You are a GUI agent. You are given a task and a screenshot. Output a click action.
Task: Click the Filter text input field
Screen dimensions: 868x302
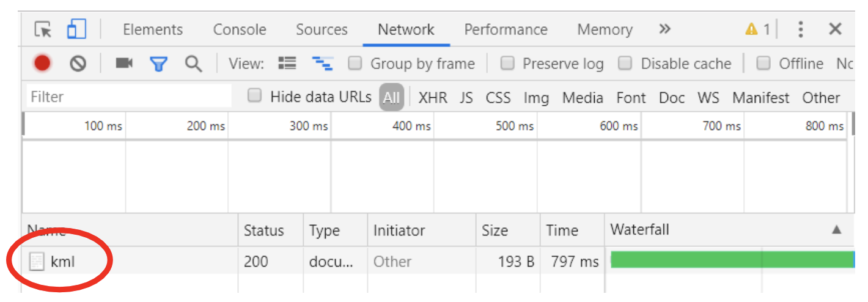pyautogui.click(x=128, y=97)
